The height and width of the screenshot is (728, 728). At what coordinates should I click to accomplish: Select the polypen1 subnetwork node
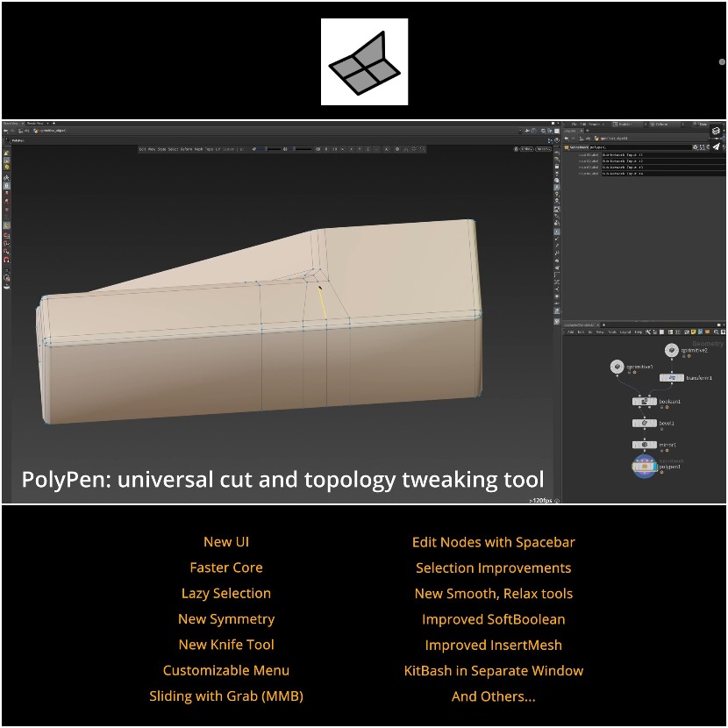pyautogui.click(x=645, y=466)
